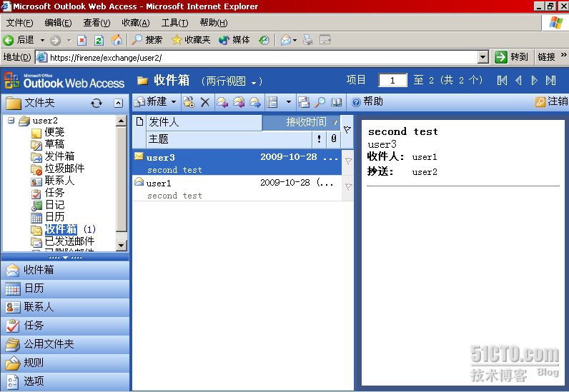Screen dimensions: 569x392
Task: Click 联系人 navigation shortcut button
Action: (x=65, y=307)
